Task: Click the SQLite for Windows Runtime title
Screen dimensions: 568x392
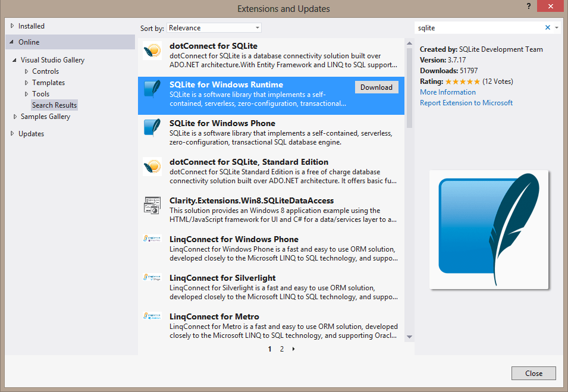Action: [227, 85]
